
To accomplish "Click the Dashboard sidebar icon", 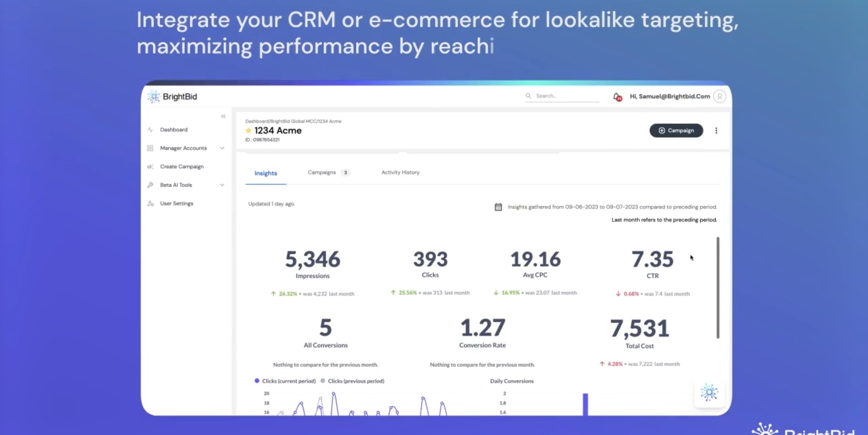I will (x=150, y=130).
